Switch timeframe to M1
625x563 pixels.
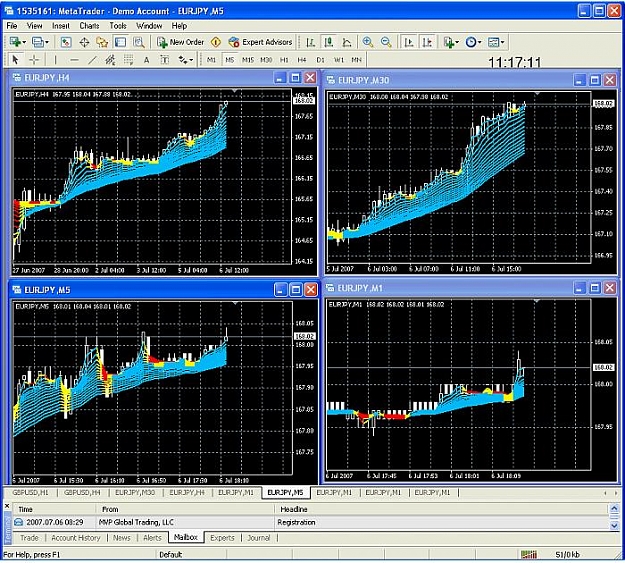point(211,60)
